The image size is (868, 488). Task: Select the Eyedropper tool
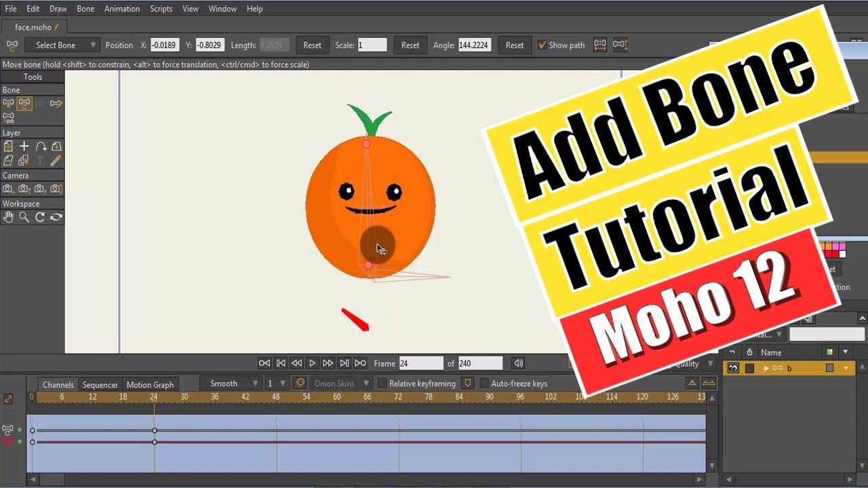56,161
